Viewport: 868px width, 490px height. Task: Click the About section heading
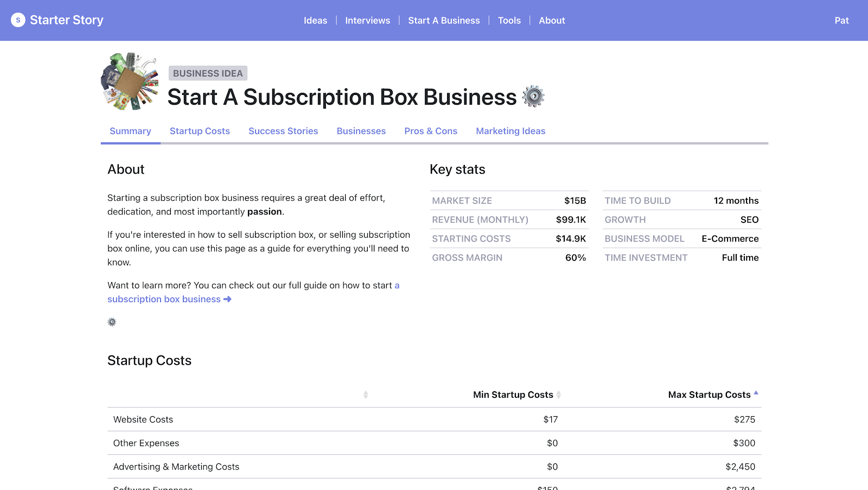click(x=126, y=169)
